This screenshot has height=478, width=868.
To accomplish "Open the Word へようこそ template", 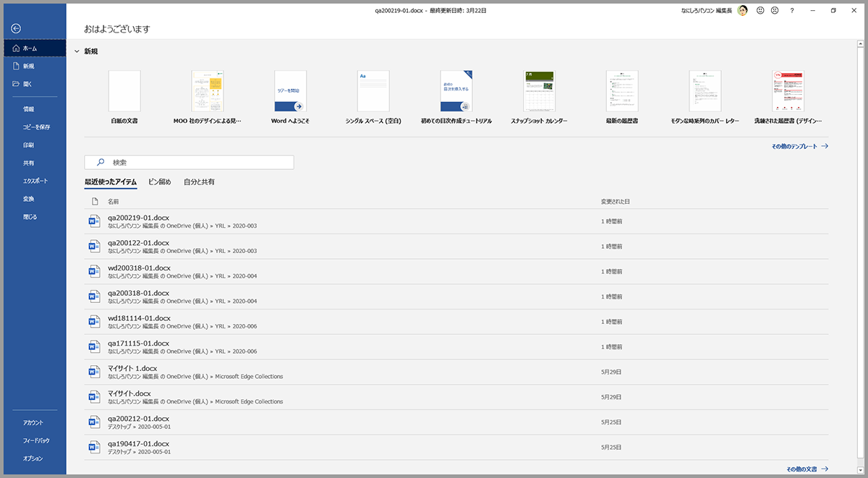I will (x=290, y=98).
